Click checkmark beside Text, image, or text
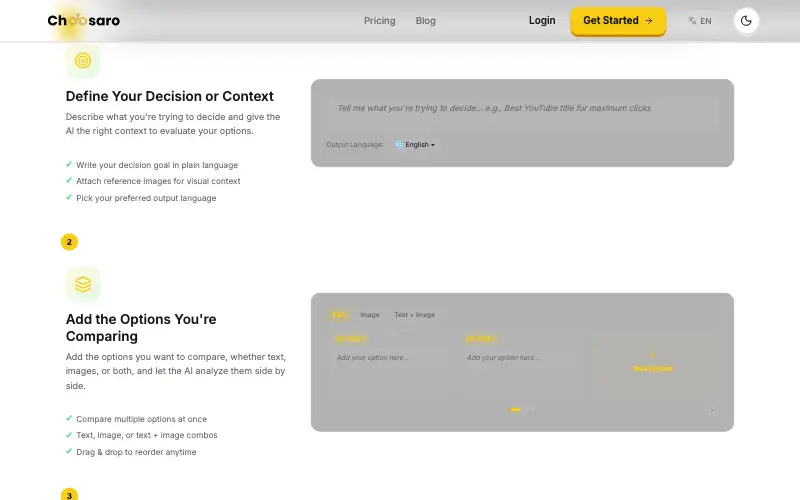 69,435
